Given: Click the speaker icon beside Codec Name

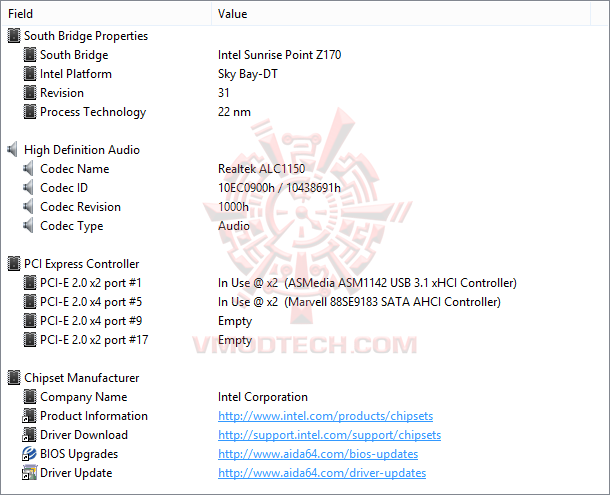Looking at the screenshot, I should 28,169.
